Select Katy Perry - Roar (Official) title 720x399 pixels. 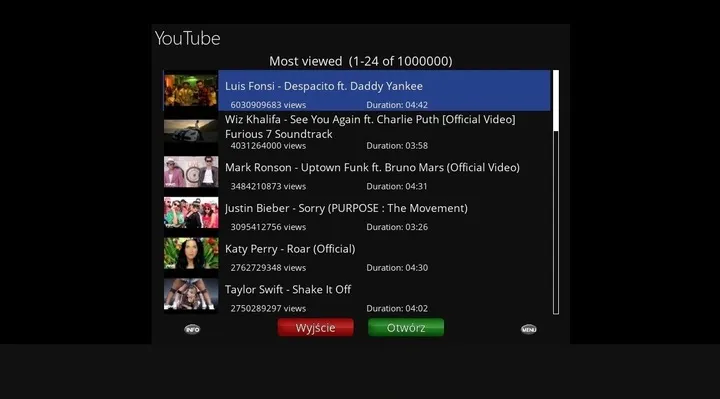[290, 249]
